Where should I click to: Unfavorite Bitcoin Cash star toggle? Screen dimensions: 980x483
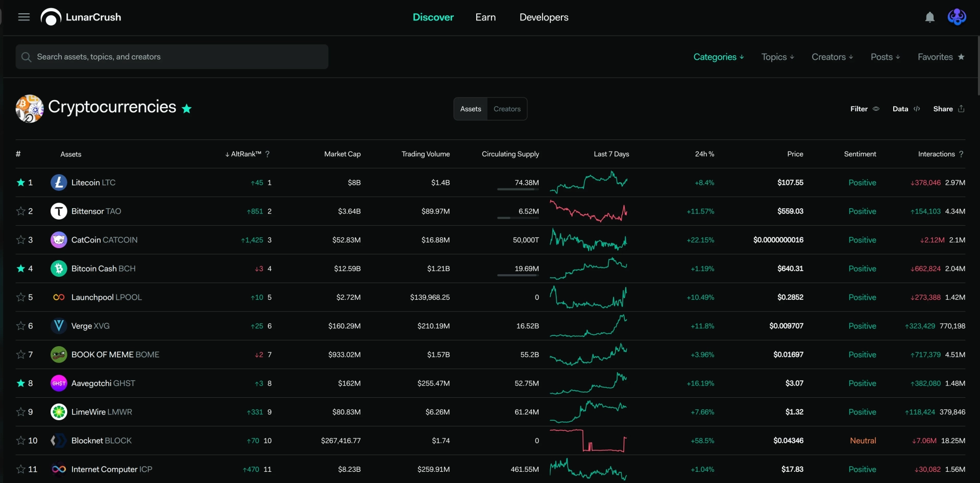21,268
